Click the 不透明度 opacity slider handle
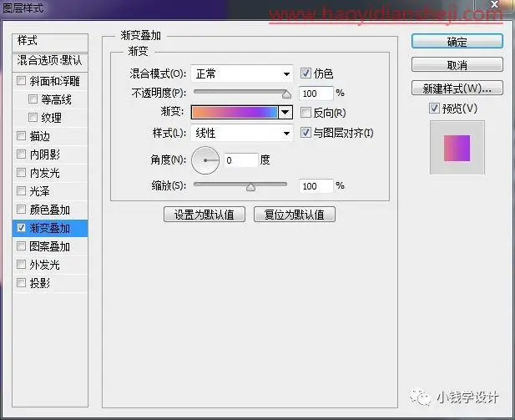515x420 pixels. (x=286, y=94)
